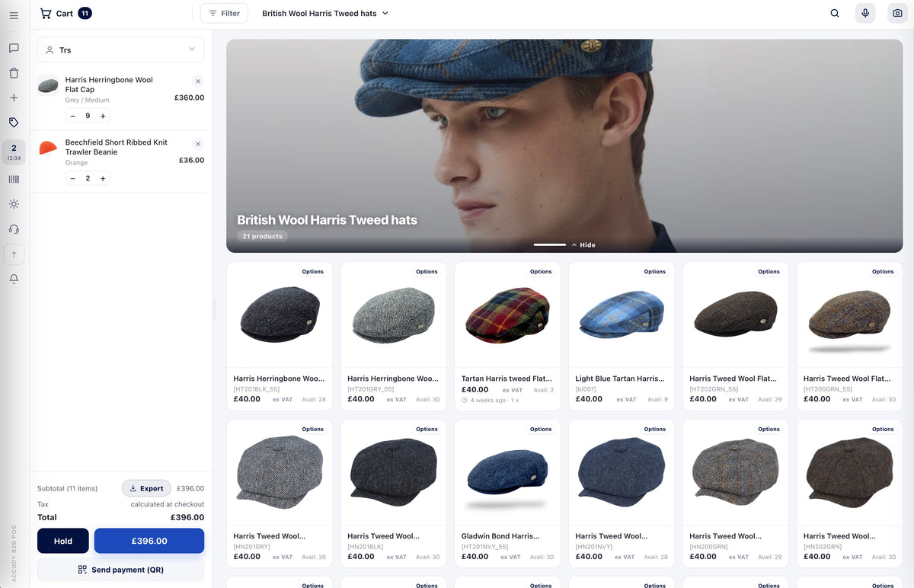Click the Export button
The image size is (914, 588).
pos(146,488)
